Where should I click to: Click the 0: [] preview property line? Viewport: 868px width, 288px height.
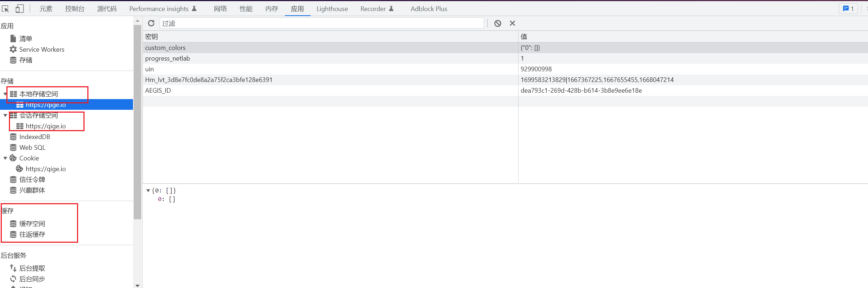click(167, 199)
